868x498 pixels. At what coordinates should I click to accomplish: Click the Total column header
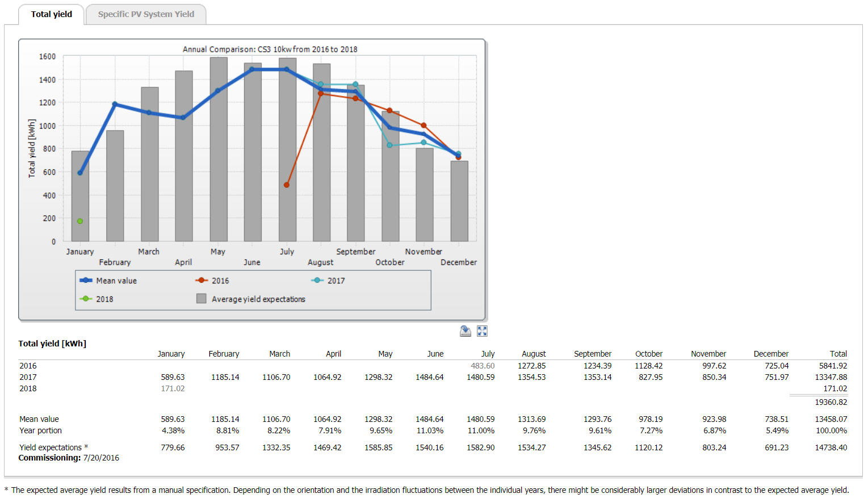point(838,354)
